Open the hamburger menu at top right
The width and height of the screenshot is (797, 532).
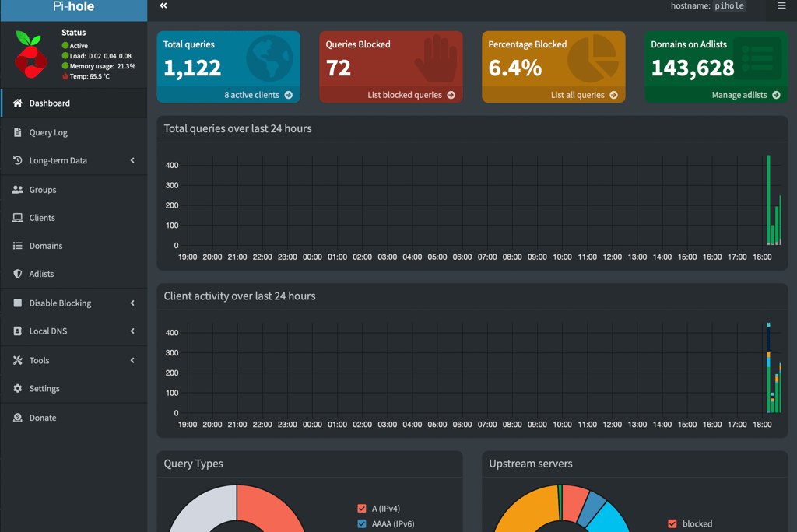[781, 5]
